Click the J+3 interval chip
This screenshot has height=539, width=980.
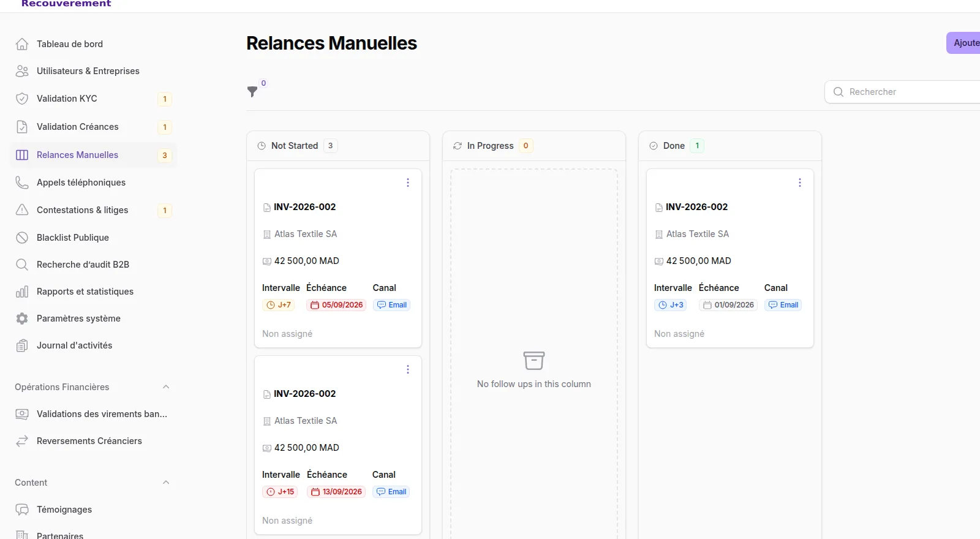click(x=671, y=305)
